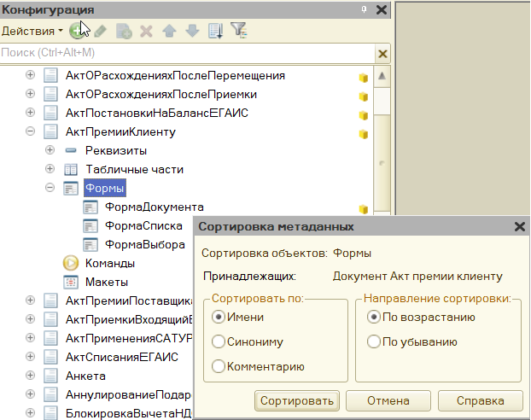Expand the АктСписанияЕГАИС node
This screenshot has width=531, height=420.
30,356
